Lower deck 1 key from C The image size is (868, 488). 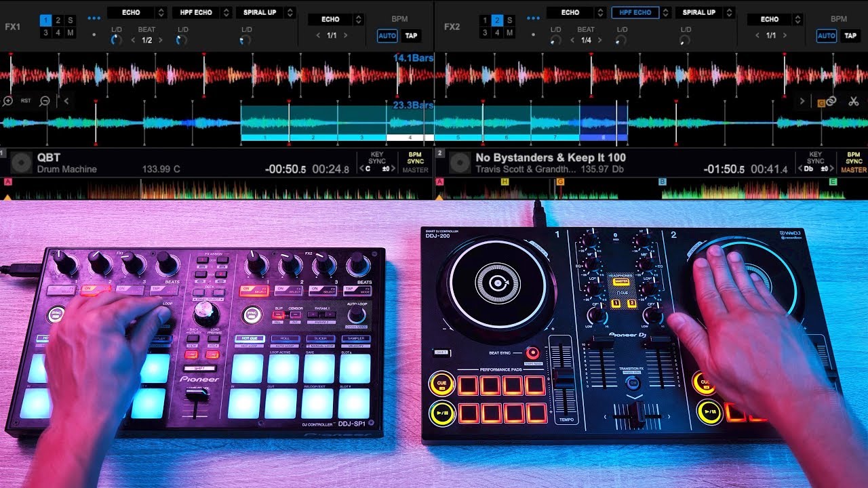click(361, 169)
